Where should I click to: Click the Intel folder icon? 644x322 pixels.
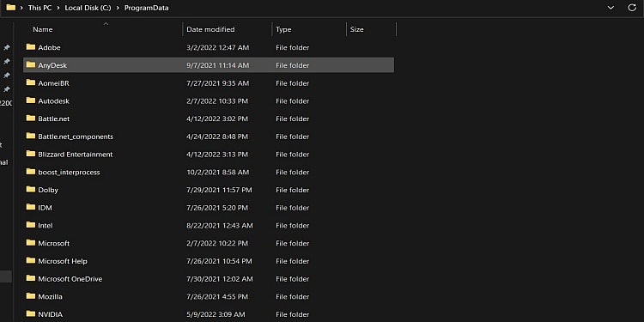pyautogui.click(x=31, y=225)
